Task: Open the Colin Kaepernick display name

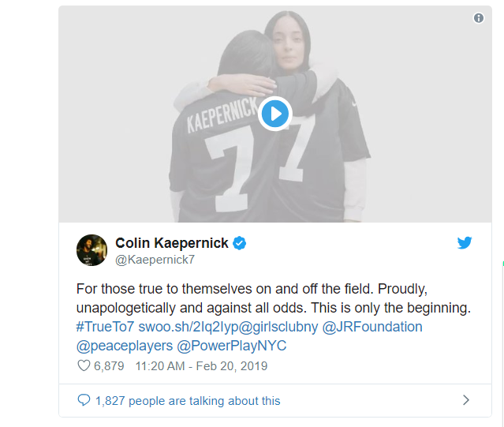Action: [172, 243]
